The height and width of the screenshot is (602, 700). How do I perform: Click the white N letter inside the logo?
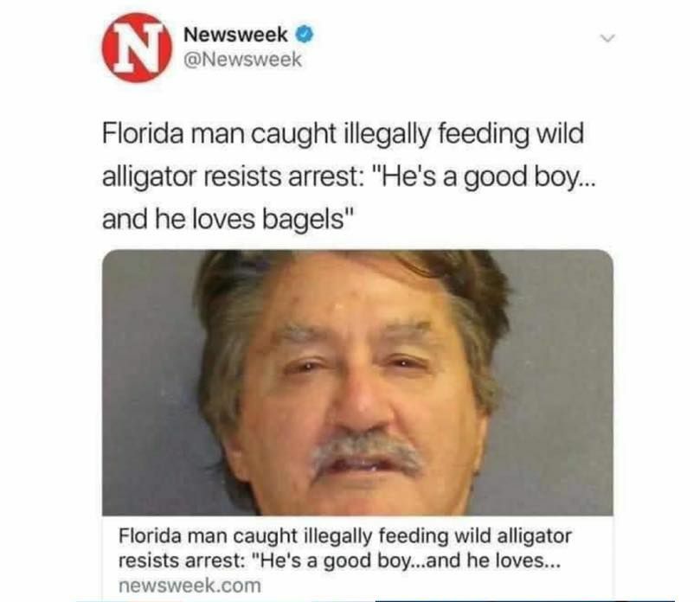(x=136, y=48)
